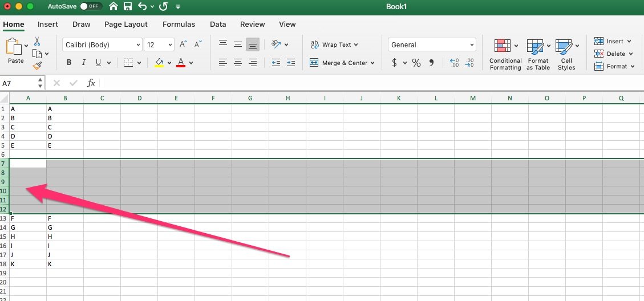The width and height of the screenshot is (644, 301).
Task: Toggle bottom align button
Action: tap(253, 44)
